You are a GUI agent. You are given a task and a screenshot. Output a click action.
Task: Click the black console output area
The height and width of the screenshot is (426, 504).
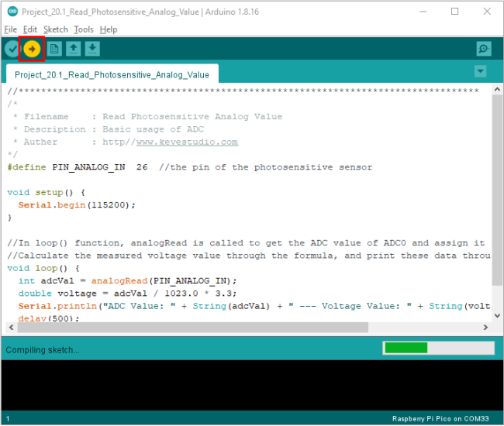[252, 385]
